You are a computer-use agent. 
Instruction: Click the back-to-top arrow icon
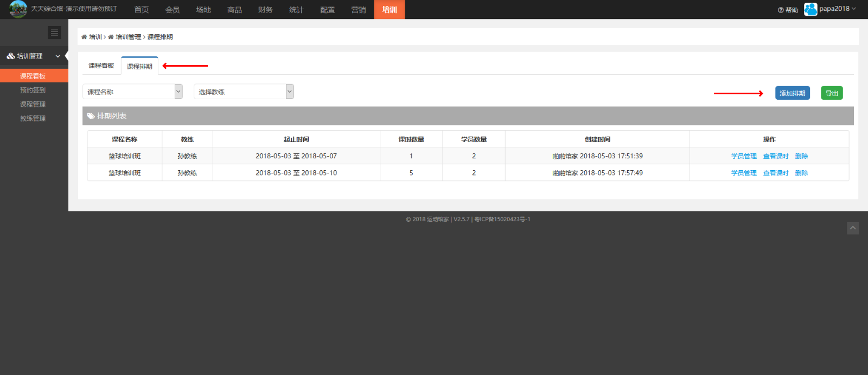853,228
